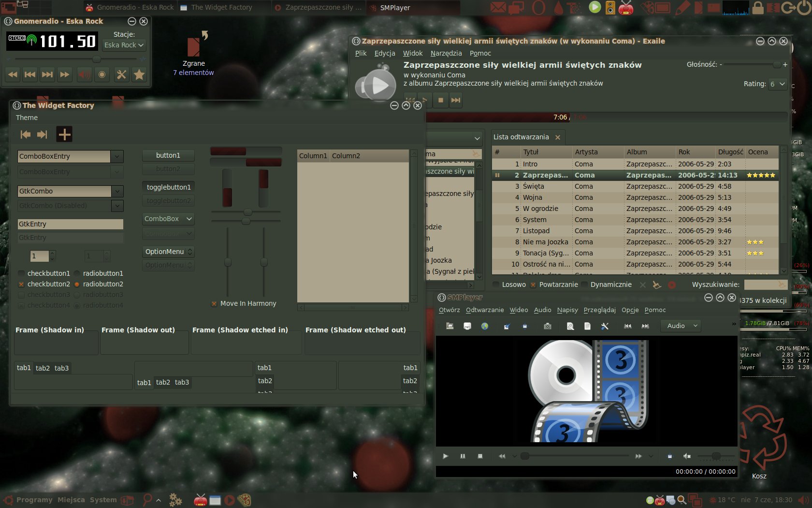This screenshot has height=508, width=812.
Task: Click Widget Factory go-last arrow icon
Action: 43,134
